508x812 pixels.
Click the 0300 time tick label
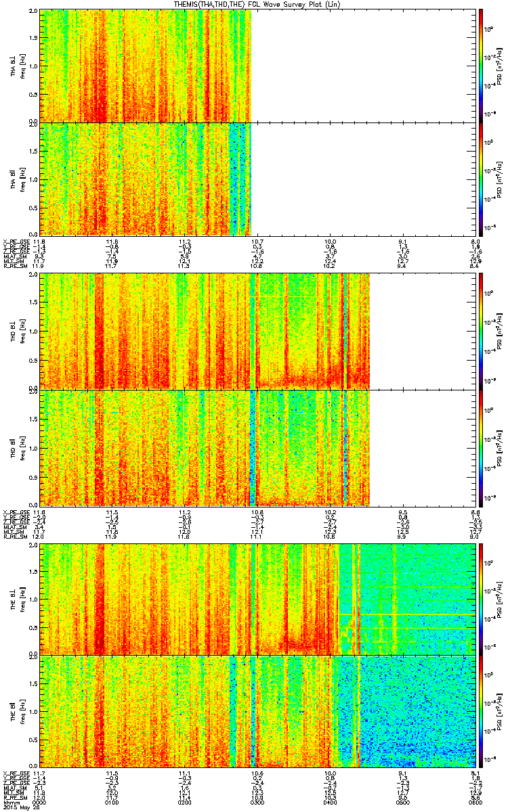coord(257,803)
